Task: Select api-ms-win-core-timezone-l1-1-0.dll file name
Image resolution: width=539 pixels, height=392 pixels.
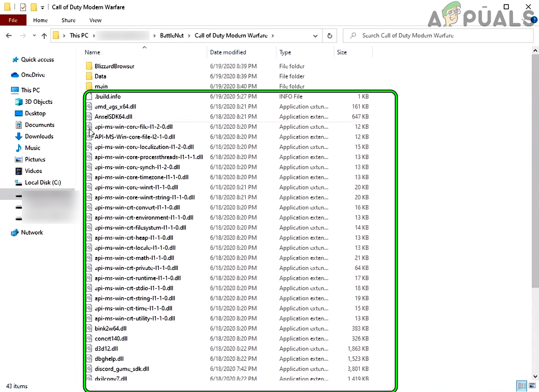Action: coord(141,177)
